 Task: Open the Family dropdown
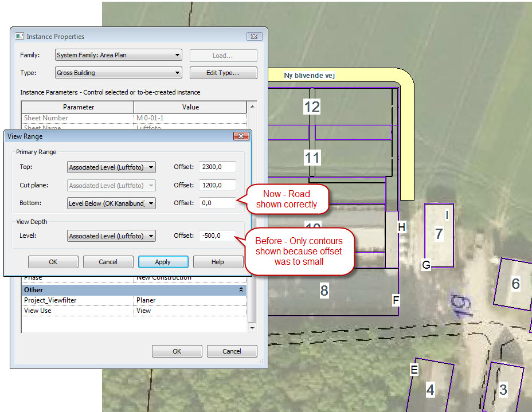(x=177, y=56)
